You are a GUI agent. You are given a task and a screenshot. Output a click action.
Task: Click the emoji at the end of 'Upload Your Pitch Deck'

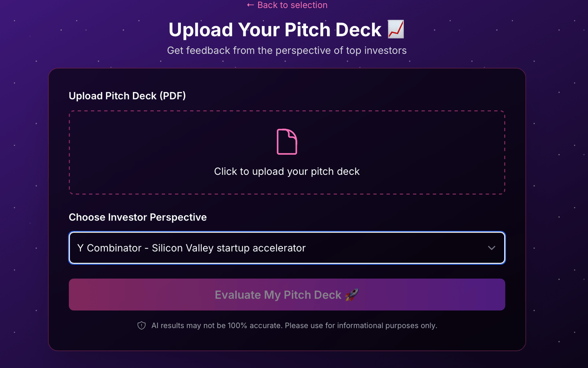click(394, 29)
